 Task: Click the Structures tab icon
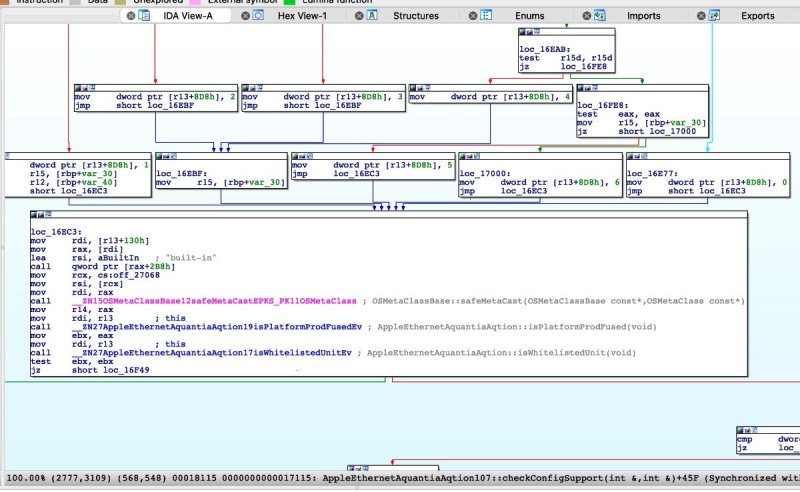(x=372, y=16)
